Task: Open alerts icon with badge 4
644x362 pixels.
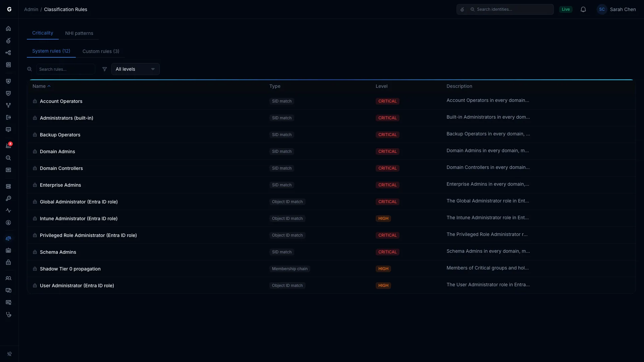Action: tap(8, 145)
